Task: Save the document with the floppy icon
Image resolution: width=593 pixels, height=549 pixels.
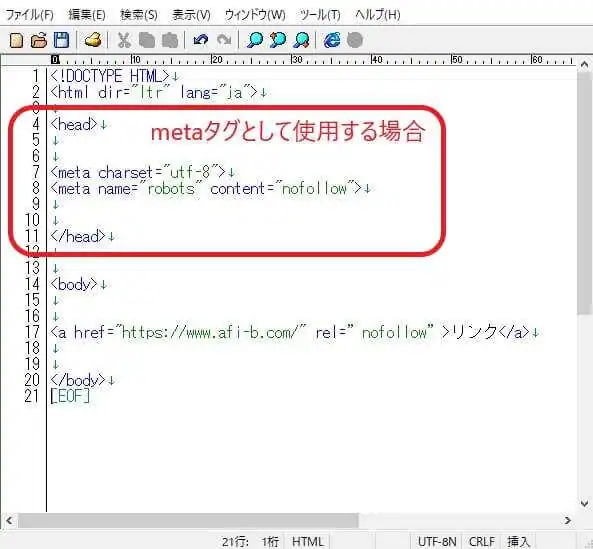Action: pos(61,40)
